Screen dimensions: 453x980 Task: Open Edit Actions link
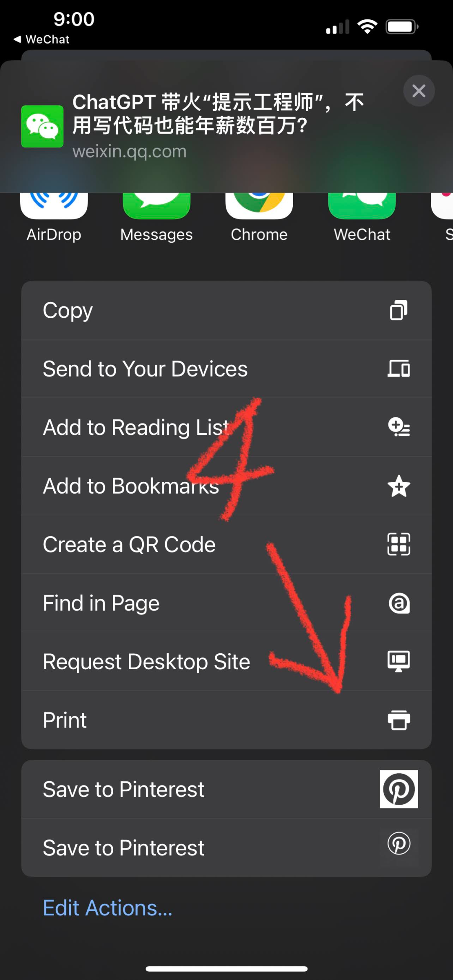point(107,908)
